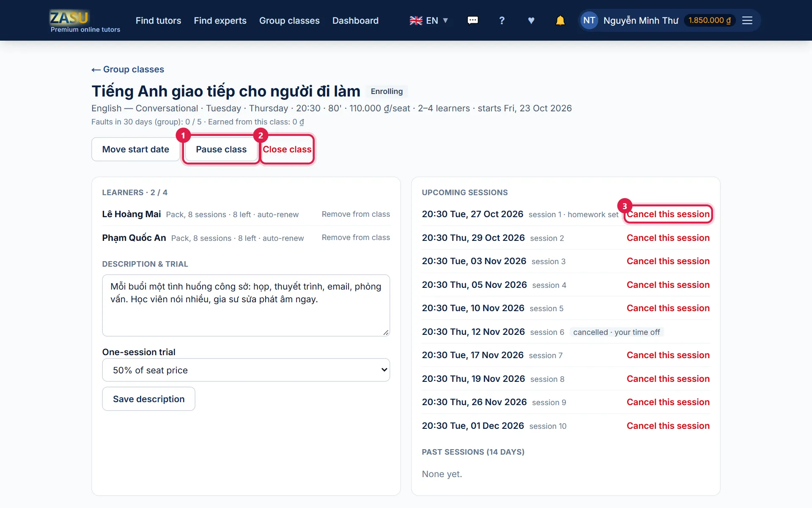Remove Lê Hoàng Mai from class

pyautogui.click(x=356, y=214)
